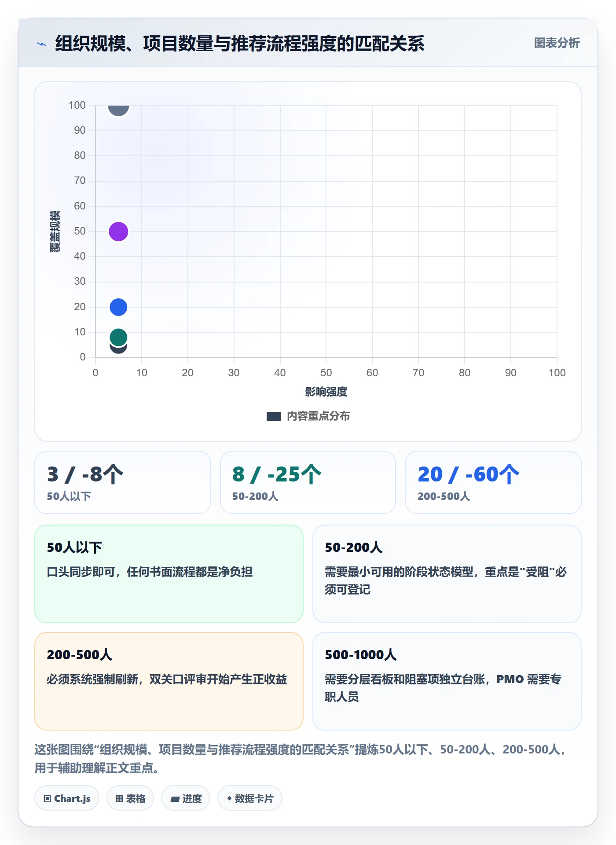Click the teal green data point near 8

[x=118, y=337]
